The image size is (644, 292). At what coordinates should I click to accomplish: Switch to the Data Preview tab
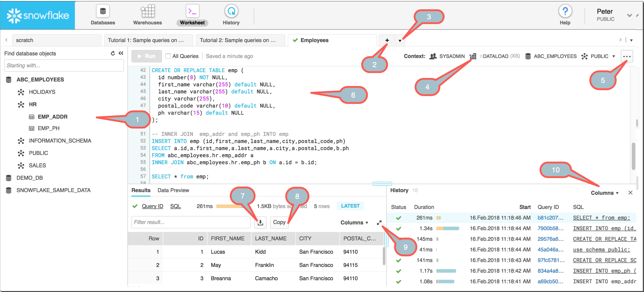[x=173, y=190]
